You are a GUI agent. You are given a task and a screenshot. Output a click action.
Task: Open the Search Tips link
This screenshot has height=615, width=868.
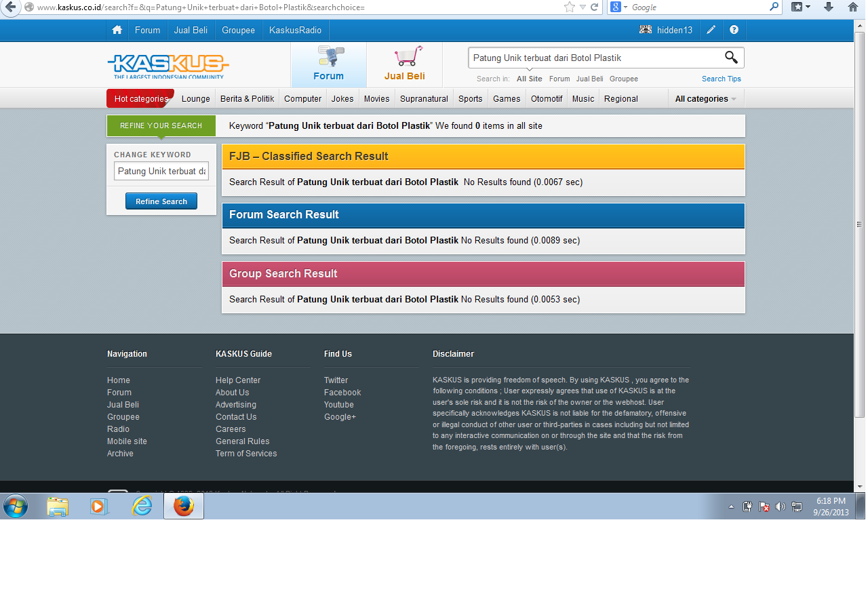[722, 79]
